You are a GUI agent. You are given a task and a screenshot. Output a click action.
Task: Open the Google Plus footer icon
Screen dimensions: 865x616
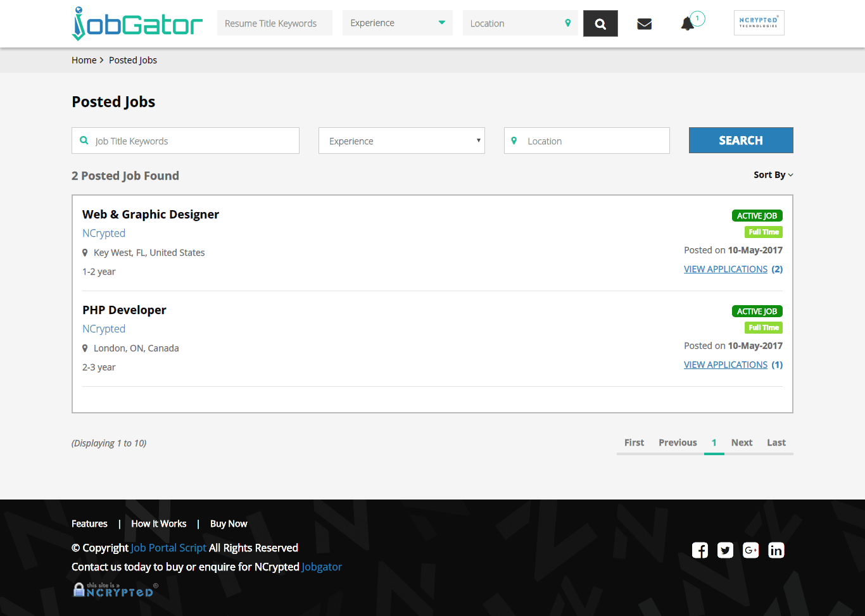(x=750, y=550)
